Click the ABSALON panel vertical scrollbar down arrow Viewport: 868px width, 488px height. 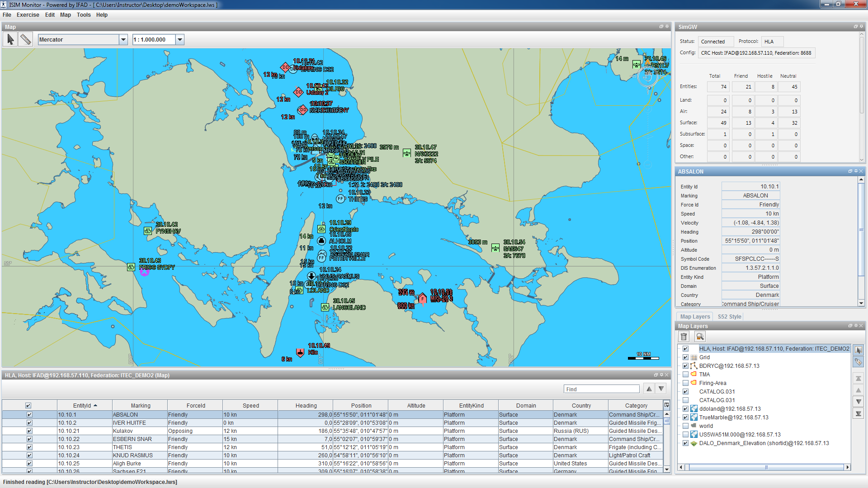point(861,303)
